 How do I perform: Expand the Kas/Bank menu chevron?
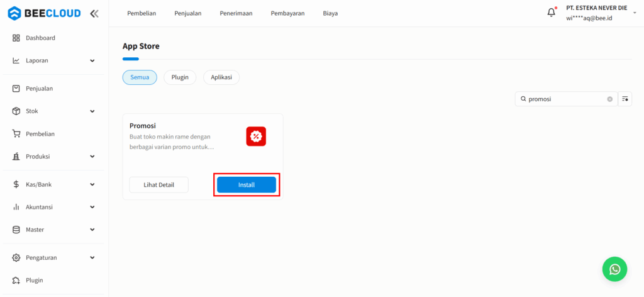[92, 184]
